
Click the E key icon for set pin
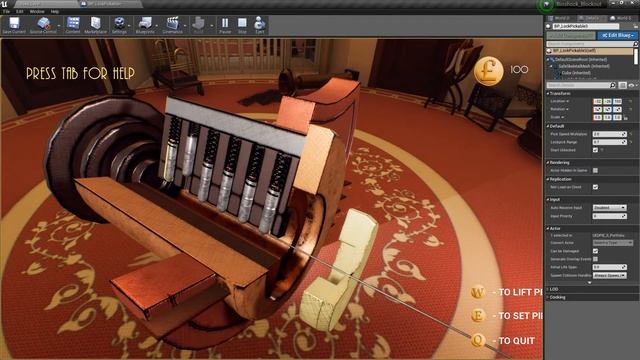click(478, 316)
